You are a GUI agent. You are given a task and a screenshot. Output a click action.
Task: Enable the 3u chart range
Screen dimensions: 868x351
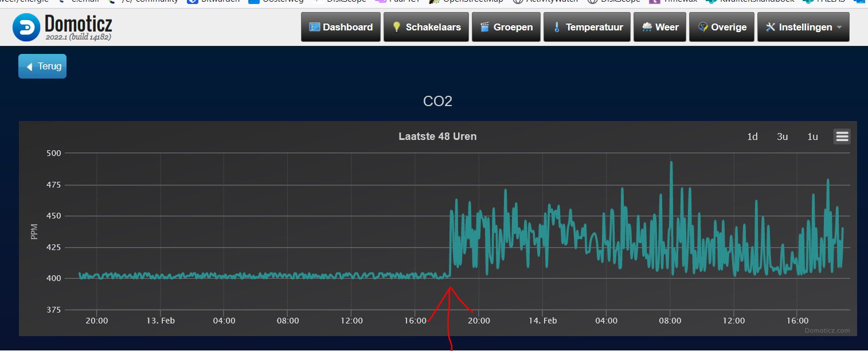pos(782,136)
